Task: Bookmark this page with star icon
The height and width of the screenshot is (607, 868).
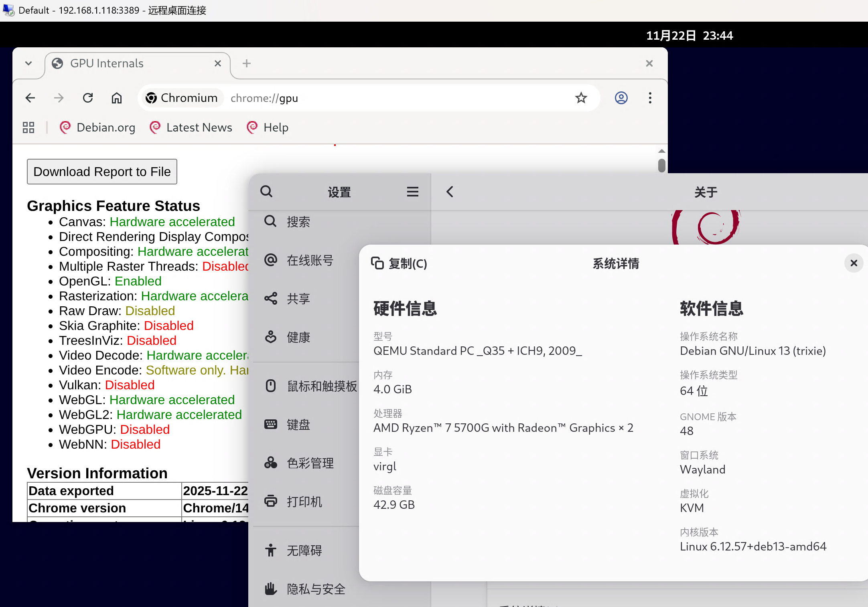Action: coord(581,98)
